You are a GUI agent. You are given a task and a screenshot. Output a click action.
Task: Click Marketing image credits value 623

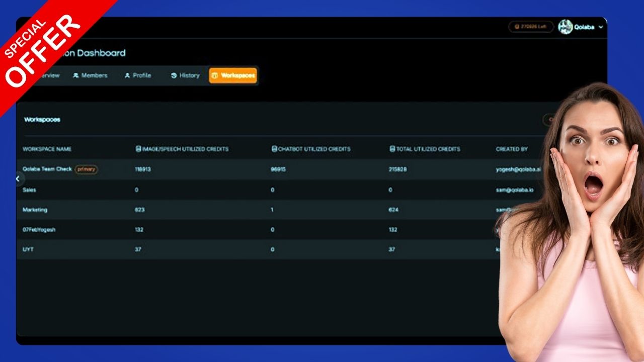pos(139,210)
